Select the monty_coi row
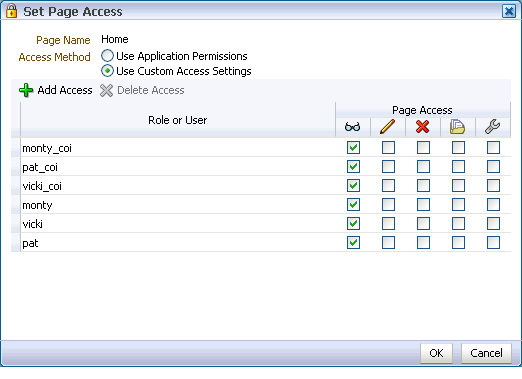 [x=261, y=148]
